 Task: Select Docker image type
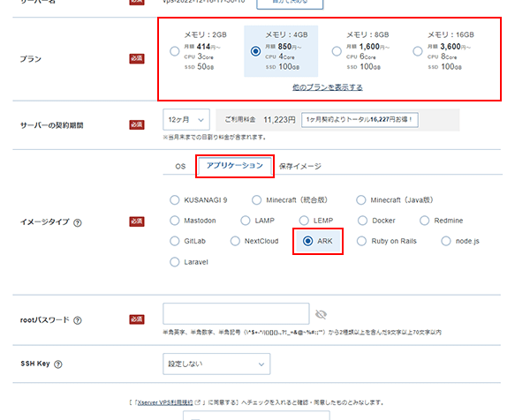(362, 221)
